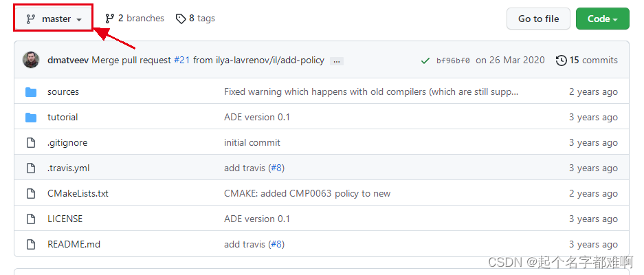Click the tutorial folder icon

(31, 118)
